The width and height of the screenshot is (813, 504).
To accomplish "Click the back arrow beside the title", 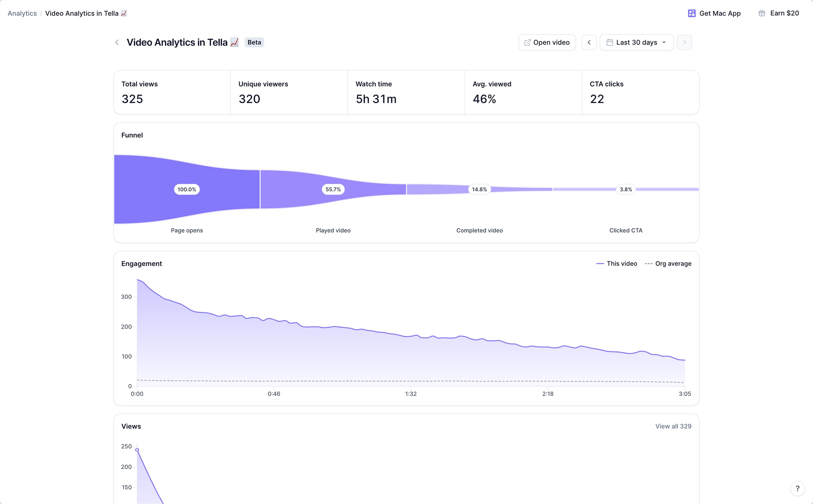I will (117, 42).
